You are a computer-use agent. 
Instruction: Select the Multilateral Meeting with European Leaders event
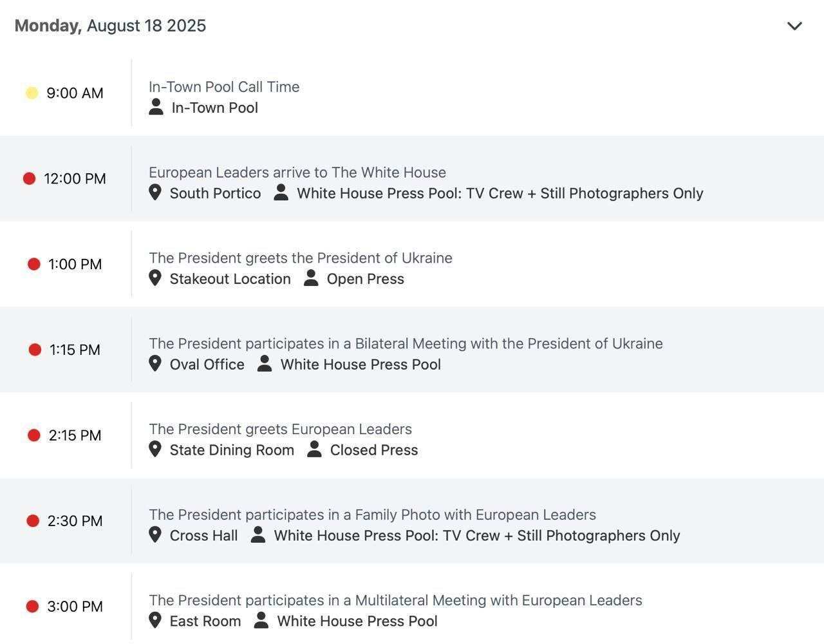[x=395, y=600]
